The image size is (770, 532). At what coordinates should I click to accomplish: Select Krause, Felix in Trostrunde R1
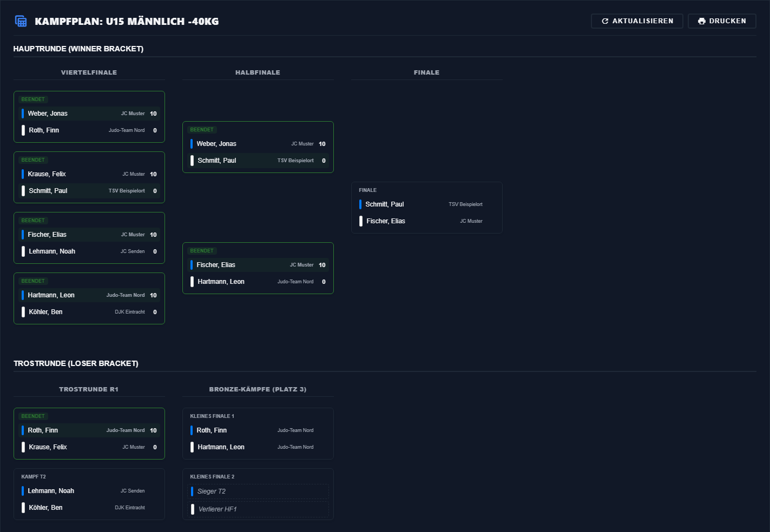[x=89, y=447]
